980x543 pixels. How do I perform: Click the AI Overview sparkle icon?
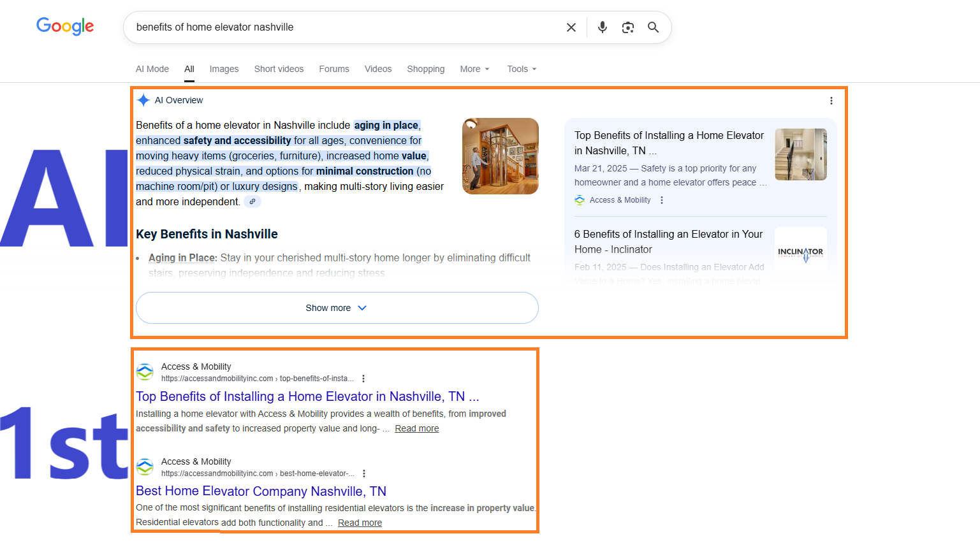coord(143,100)
